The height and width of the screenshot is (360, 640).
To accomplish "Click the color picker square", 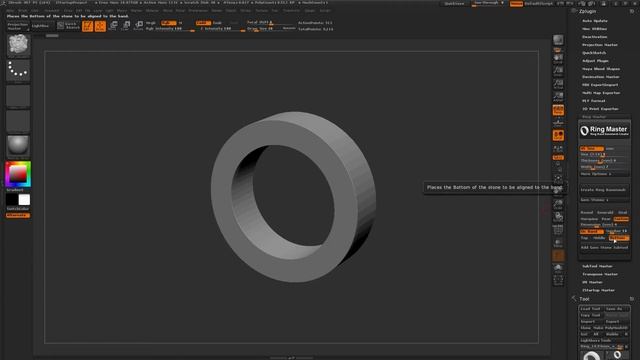I will click(x=18, y=174).
